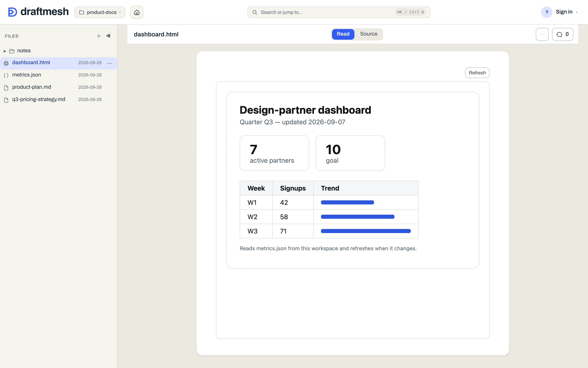Click the W1 trend bar
Image resolution: width=588 pixels, height=368 pixels.
coord(347,202)
